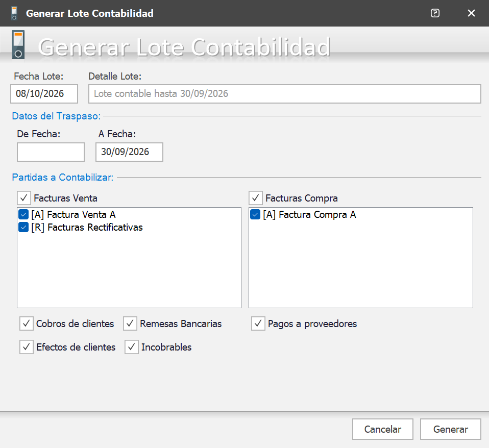Screen dimensions: 489x448
Task: Click the Fecha Lote label
Action: [x=39, y=77]
